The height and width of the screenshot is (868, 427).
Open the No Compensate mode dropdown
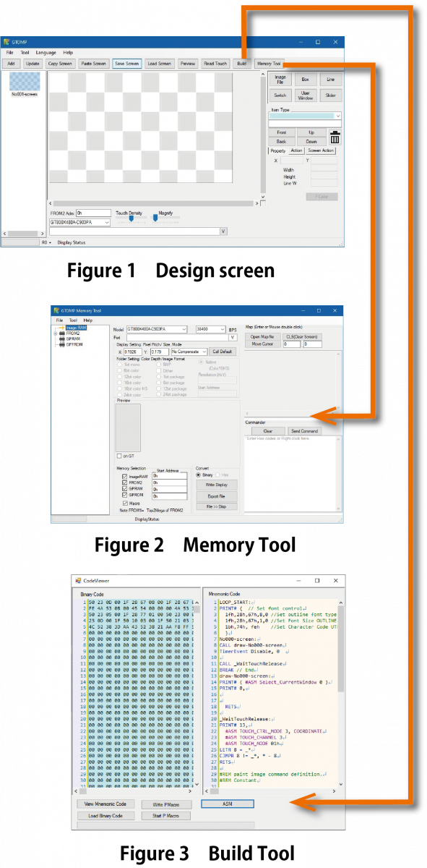(189, 352)
